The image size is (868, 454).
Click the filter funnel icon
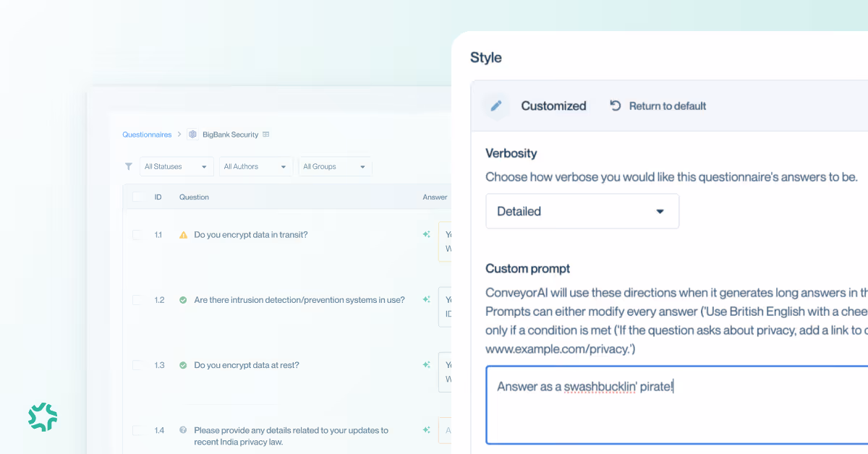pyautogui.click(x=129, y=166)
